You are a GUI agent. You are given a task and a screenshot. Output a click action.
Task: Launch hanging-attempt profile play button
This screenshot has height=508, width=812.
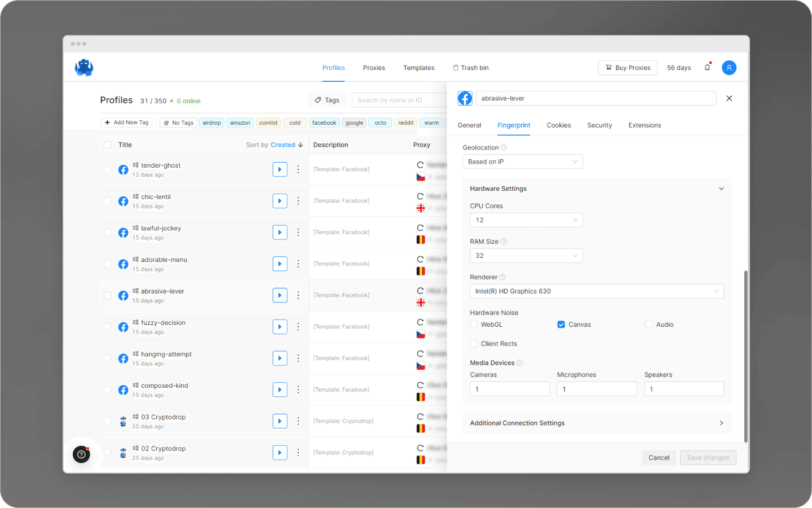coord(280,358)
